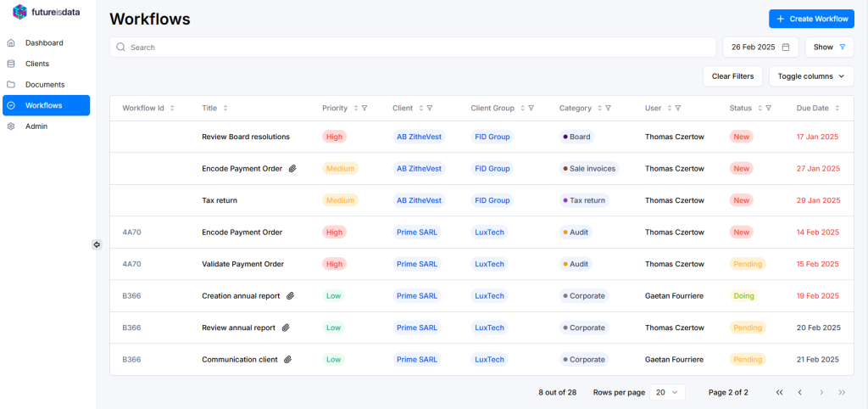
Task: Go to the previous page arrow
Action: click(799, 392)
